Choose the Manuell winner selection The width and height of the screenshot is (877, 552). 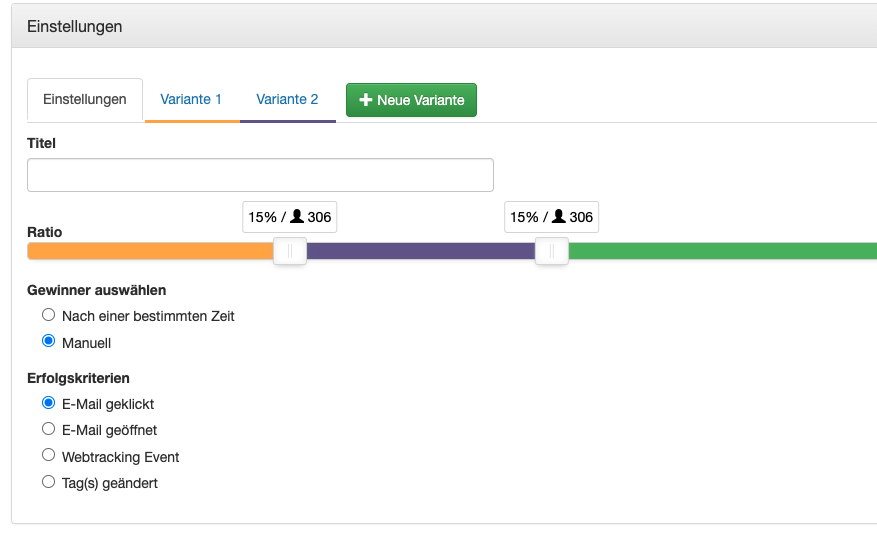point(49,341)
